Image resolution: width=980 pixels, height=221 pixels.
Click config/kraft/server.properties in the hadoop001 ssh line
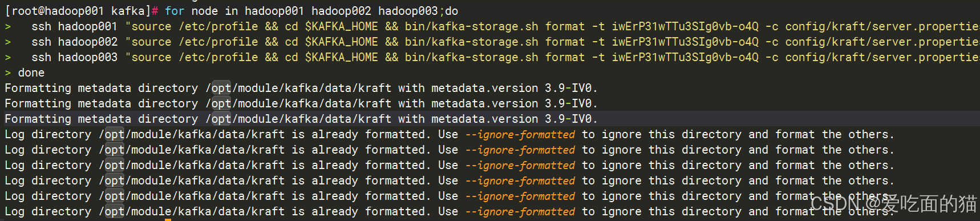882,26
